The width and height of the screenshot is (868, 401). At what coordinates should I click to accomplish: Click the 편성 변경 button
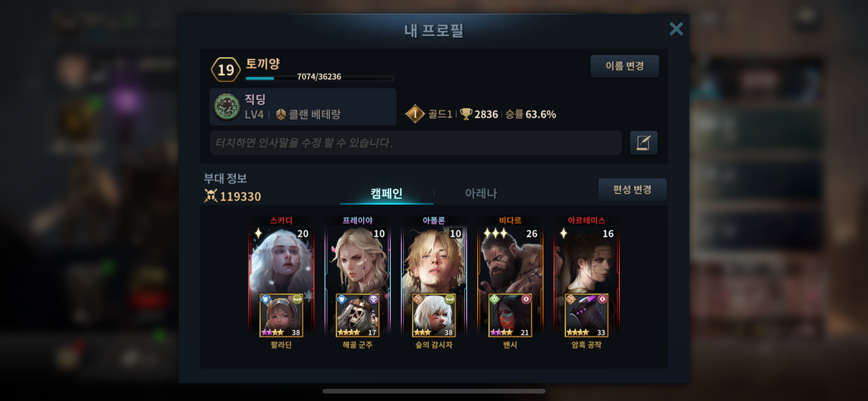[x=632, y=190]
